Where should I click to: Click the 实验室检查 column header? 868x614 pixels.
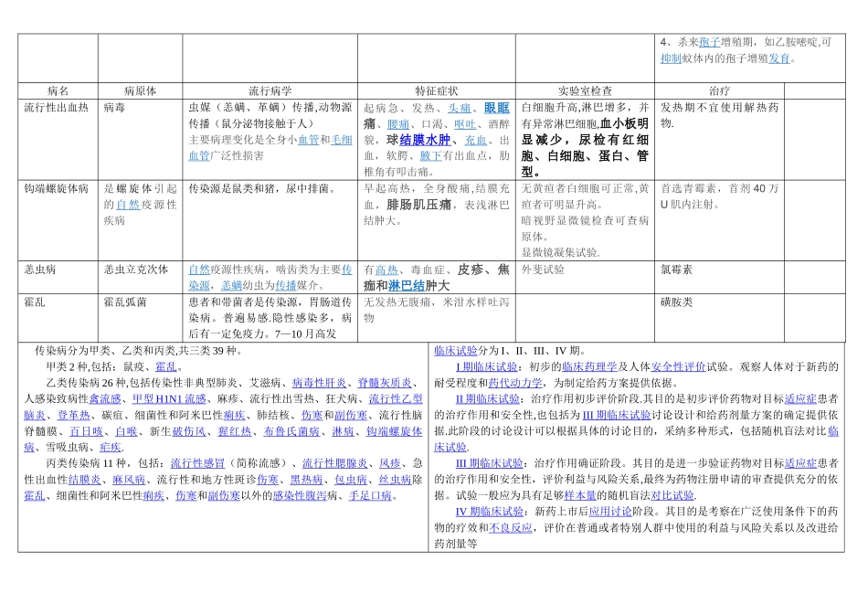[585, 90]
